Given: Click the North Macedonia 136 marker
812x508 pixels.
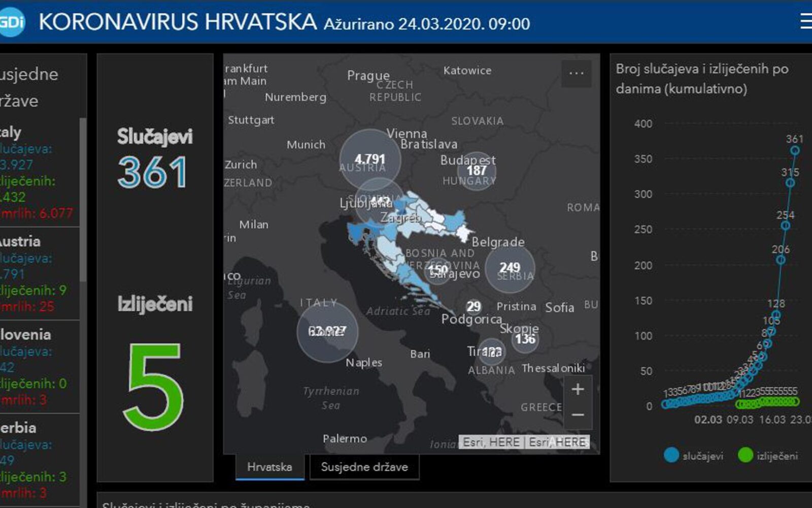Looking at the screenshot, I should click(525, 339).
